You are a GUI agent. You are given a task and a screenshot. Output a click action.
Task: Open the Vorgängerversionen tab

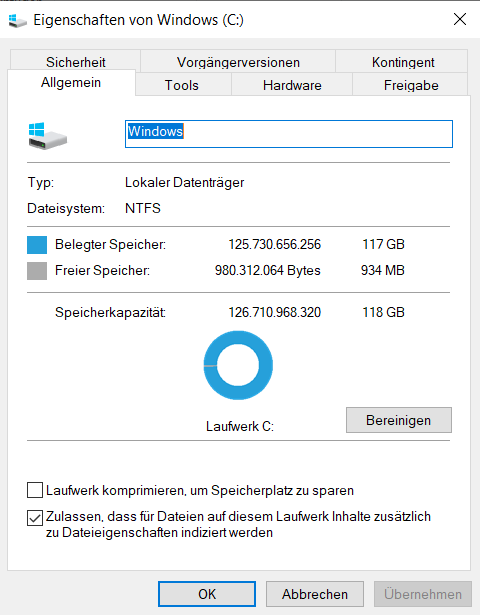[x=238, y=62]
